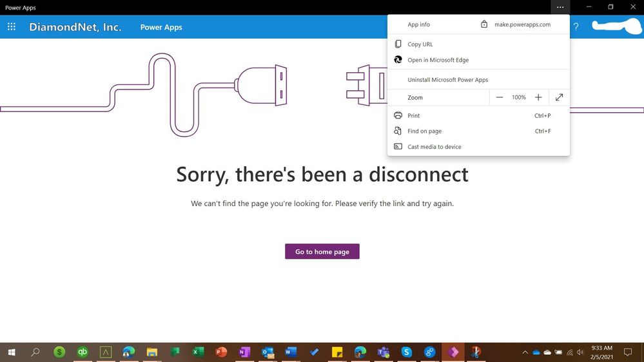Open the user account profile in header

click(x=616, y=26)
